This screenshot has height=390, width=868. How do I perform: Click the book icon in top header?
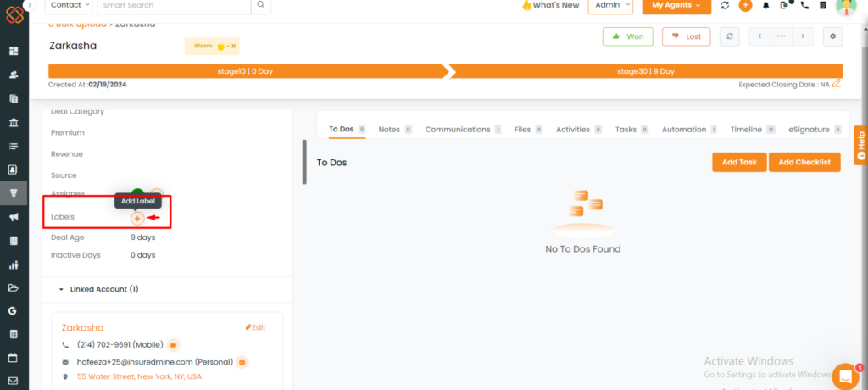[x=823, y=5]
